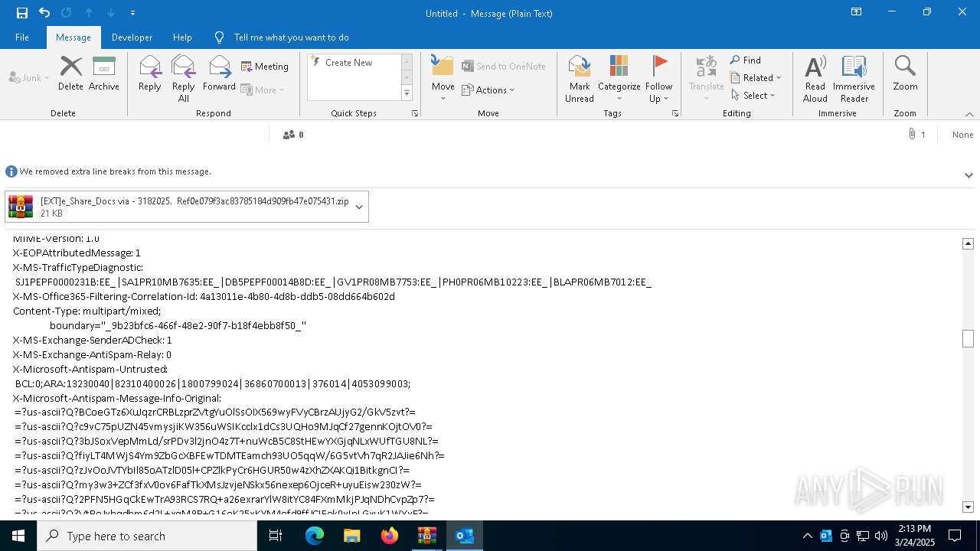Delete this message
Viewport: 980px width, 551px height.
70,73
